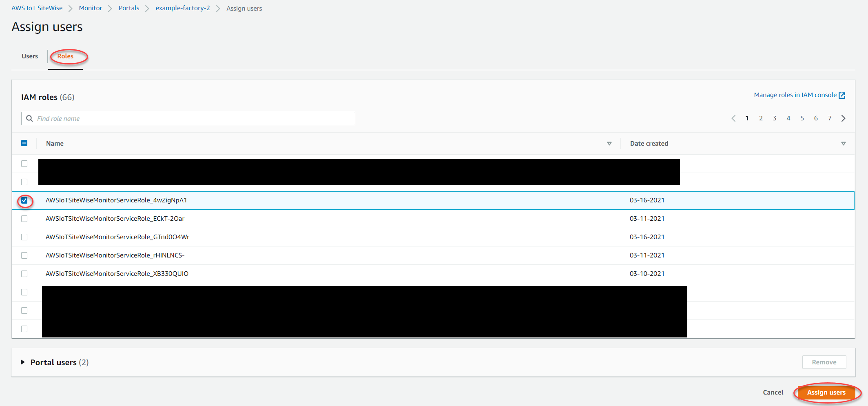Check the AWSIoTSiteWiseMonitorServiceRole_XB330QUIO checkbox
Viewport: 868px width, 406px height.
[24, 273]
